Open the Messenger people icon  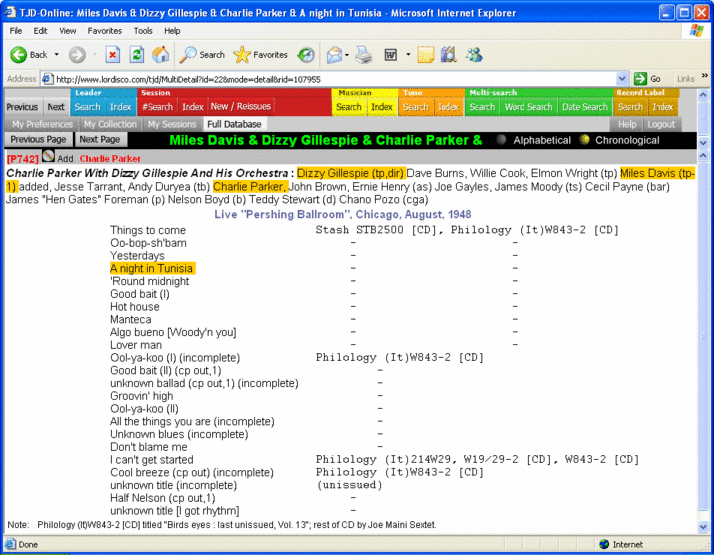[x=474, y=55]
